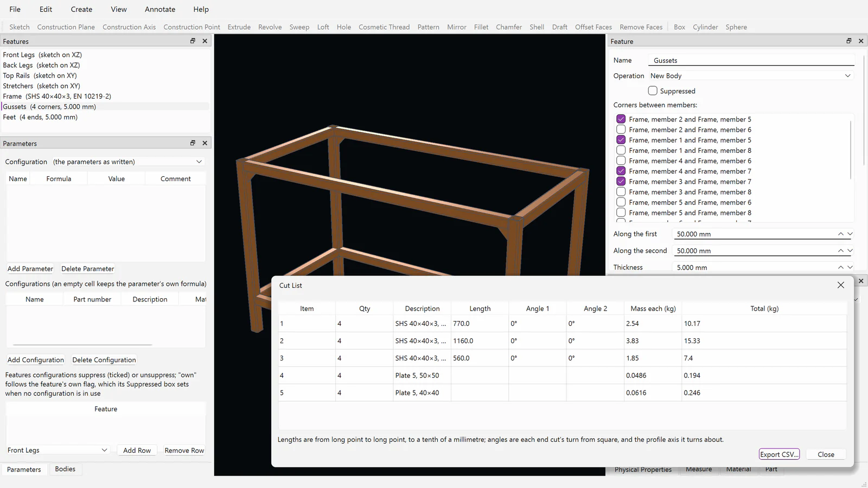Float the Feature editor panel on the right
The image size is (868, 488).
(849, 41)
